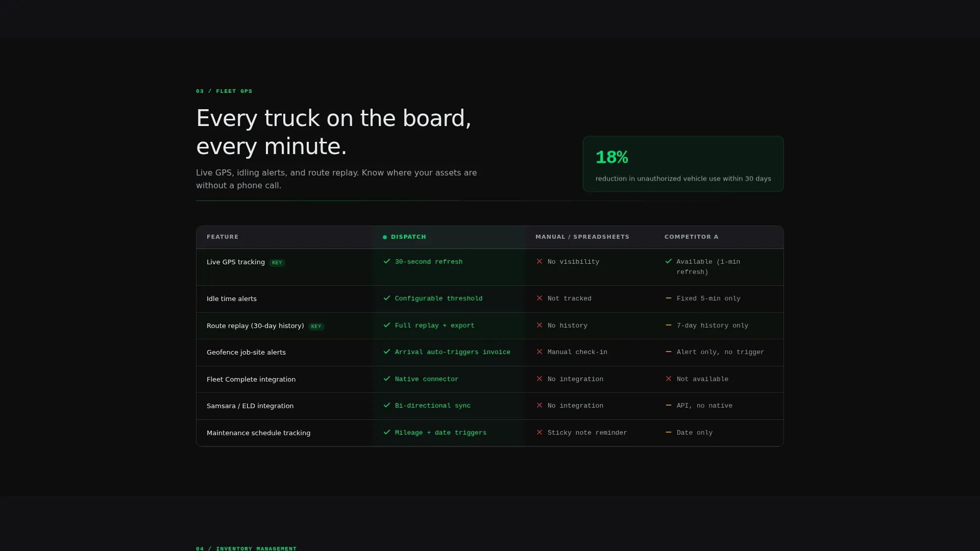Click the red X beside Sticky note reminder
The image size is (980, 551).
[x=540, y=432]
